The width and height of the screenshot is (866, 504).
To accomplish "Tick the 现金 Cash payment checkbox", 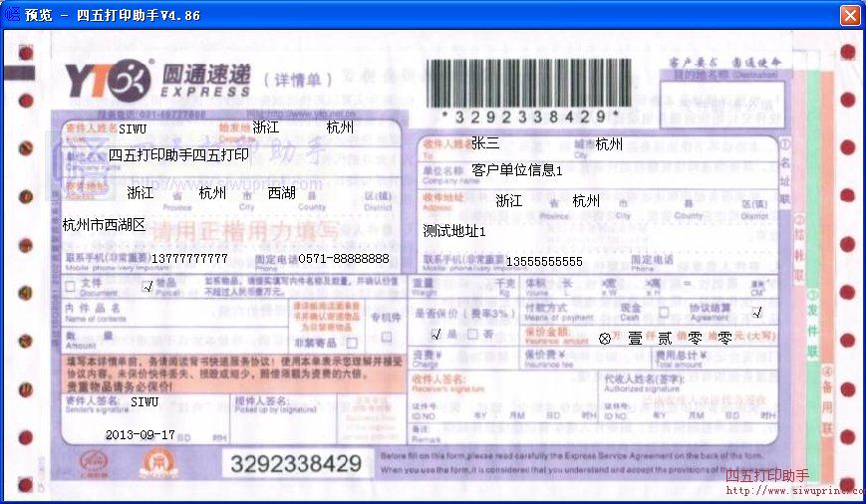I will [x=664, y=313].
